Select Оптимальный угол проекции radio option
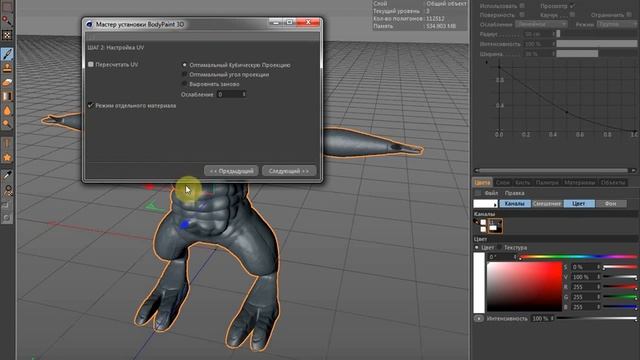This screenshot has height=360, width=640. coord(184,75)
